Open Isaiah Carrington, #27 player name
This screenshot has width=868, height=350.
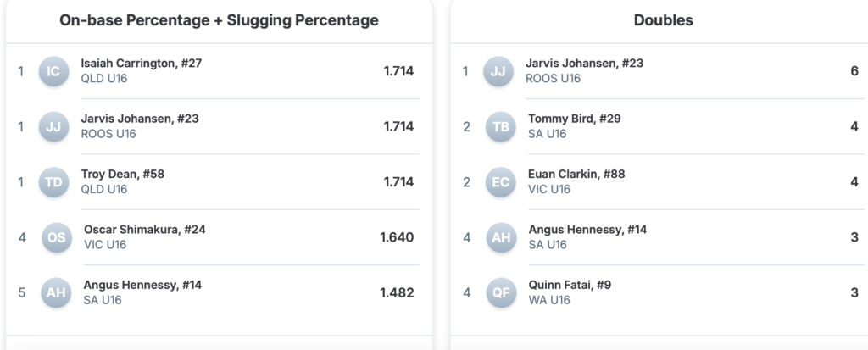141,64
